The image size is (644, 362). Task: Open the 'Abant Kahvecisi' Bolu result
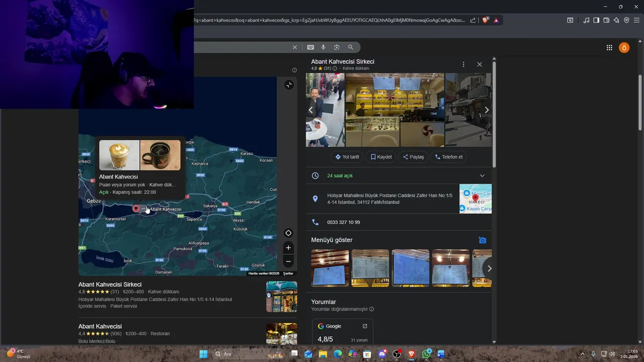[x=100, y=326]
